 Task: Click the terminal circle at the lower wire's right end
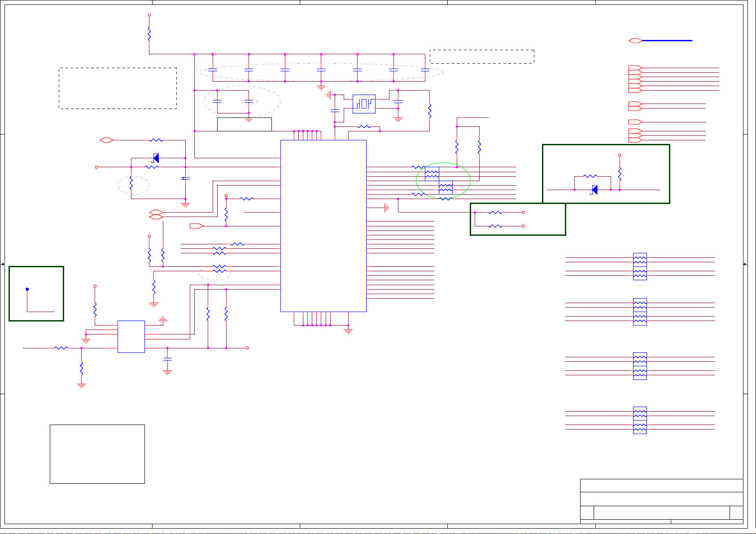[x=248, y=348]
